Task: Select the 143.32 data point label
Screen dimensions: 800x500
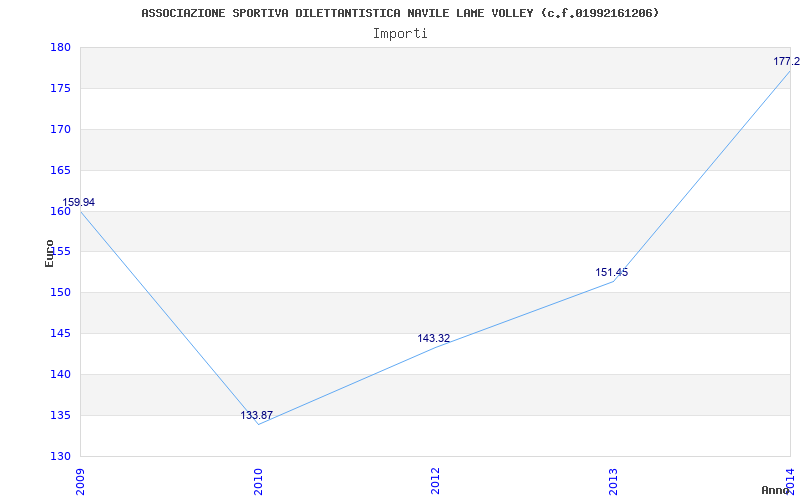Action: point(434,338)
